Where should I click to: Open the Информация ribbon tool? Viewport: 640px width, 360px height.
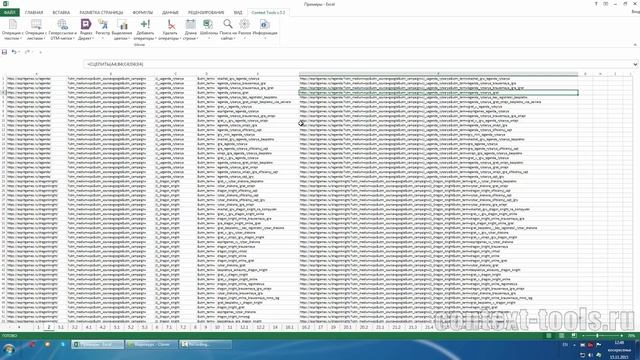pyautogui.click(x=264, y=29)
